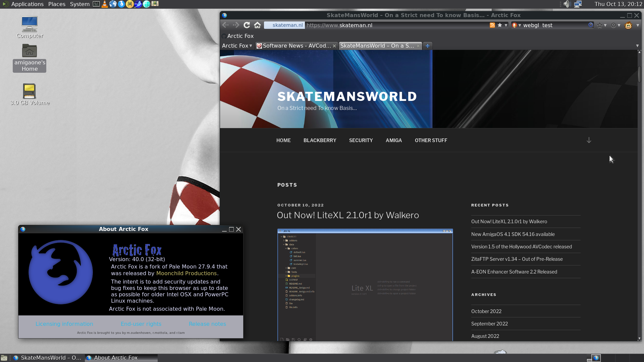Open the SECURITY navigation link
This screenshot has width=644, height=362.
(361, 140)
